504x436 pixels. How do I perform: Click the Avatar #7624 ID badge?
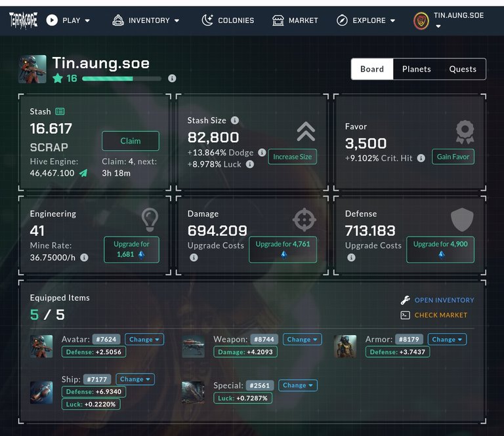(106, 340)
